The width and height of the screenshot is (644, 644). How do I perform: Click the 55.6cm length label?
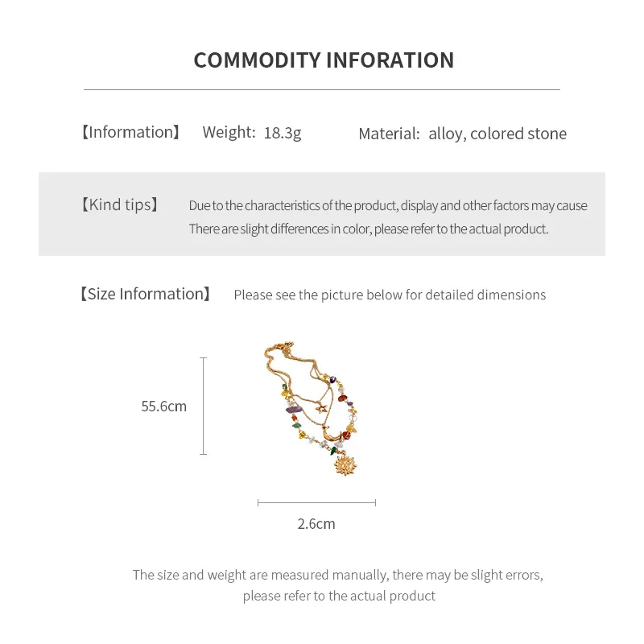pos(164,407)
